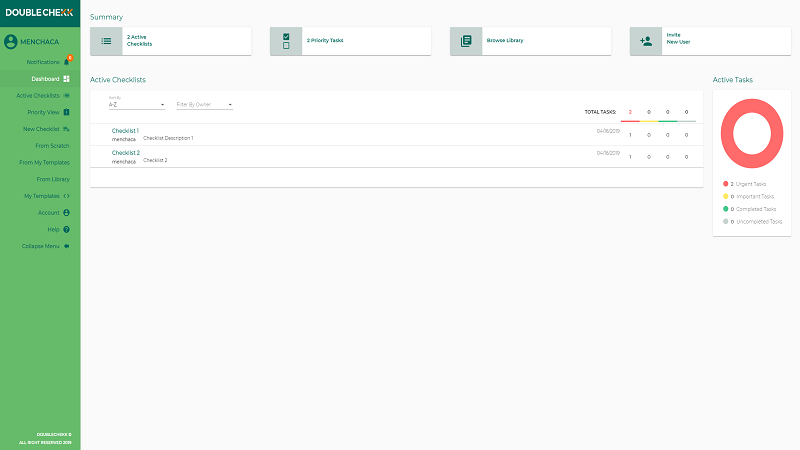Click the Active Checklists list icon card
Viewport: 800px width, 450px height.
(106, 41)
